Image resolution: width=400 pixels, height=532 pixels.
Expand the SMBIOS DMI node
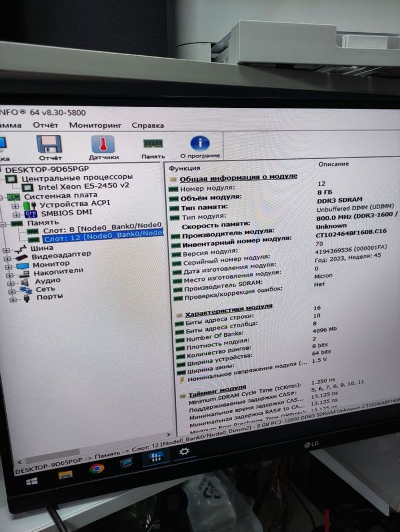[16, 215]
